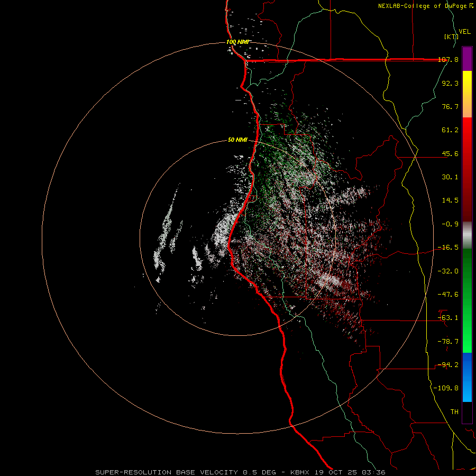Click the red segment of the color bar
476x476 pixels.
(467, 169)
